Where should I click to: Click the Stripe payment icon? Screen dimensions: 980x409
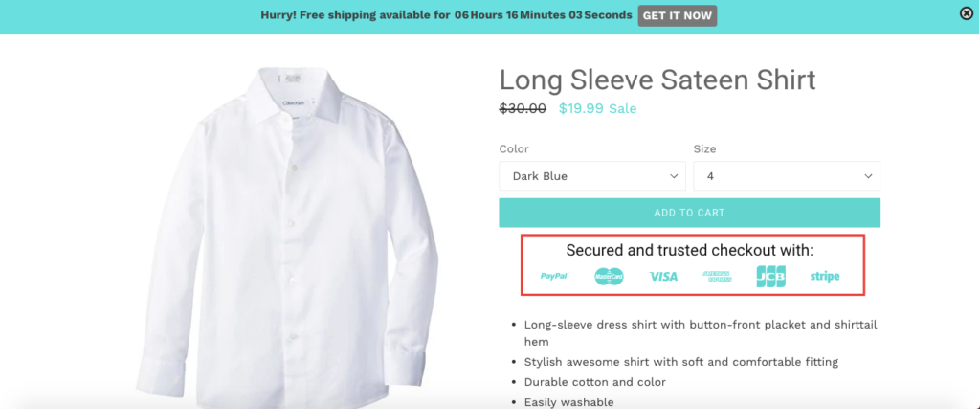tap(825, 277)
